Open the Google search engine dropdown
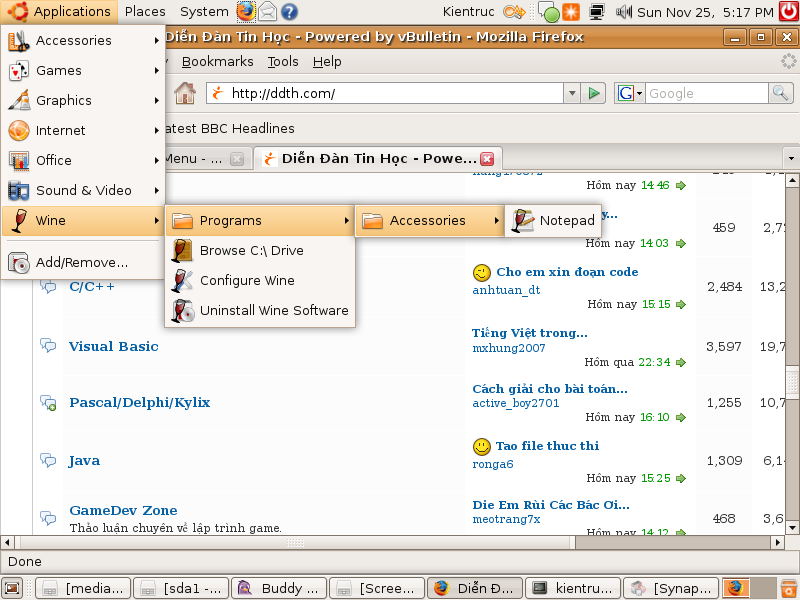The height and width of the screenshot is (600, 800). coord(630,94)
